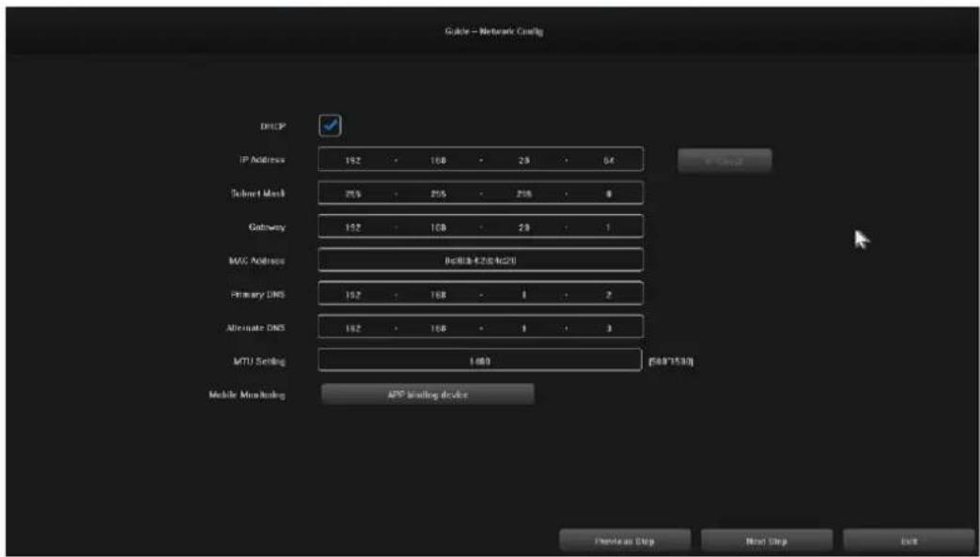Image resolution: width=980 pixels, height=557 pixels.
Task: Click the MAC Address label
Action: [x=257, y=261]
